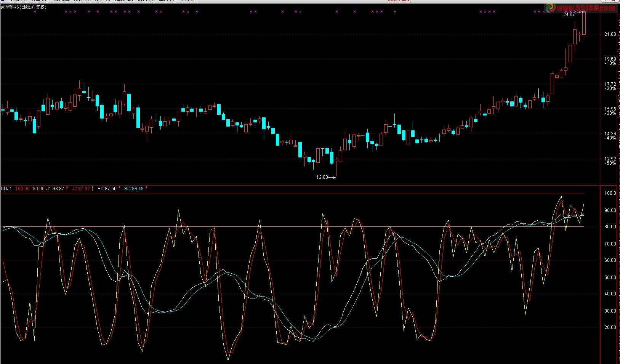This screenshot has height=364, width=620.
Task: Select the 超华科技 daily chart title
Action: click(x=24, y=7)
